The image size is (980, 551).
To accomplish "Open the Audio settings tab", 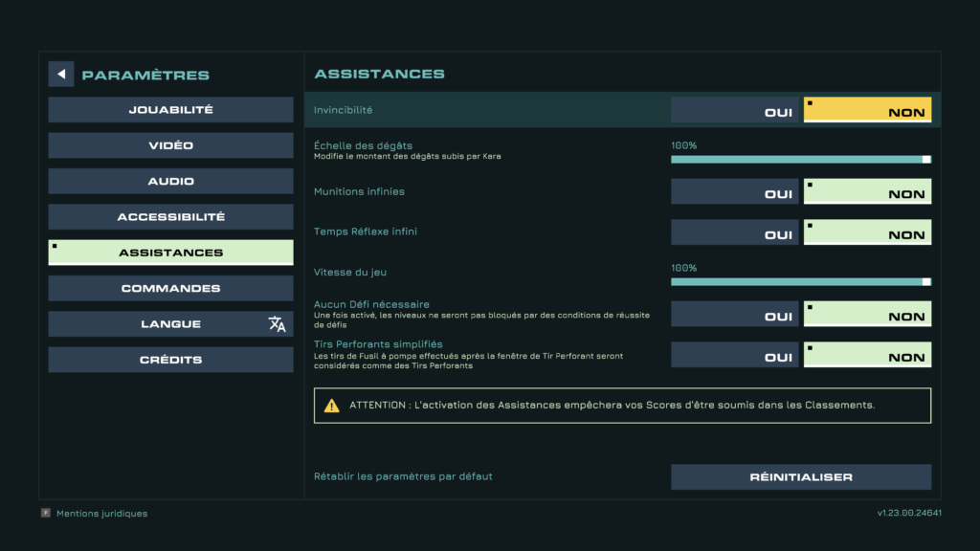I will point(170,181).
